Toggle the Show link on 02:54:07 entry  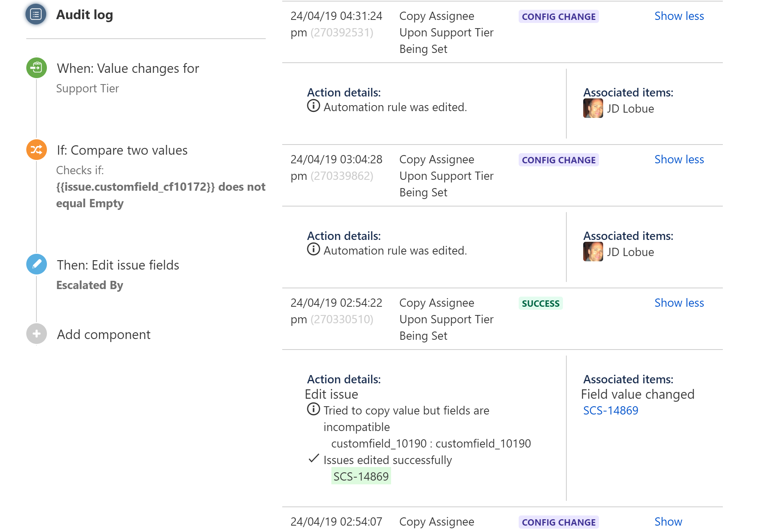pyautogui.click(x=668, y=521)
